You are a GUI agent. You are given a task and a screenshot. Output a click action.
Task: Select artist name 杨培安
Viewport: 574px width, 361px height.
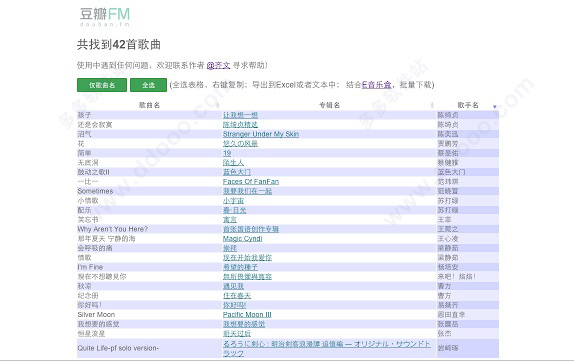pyautogui.click(x=448, y=267)
